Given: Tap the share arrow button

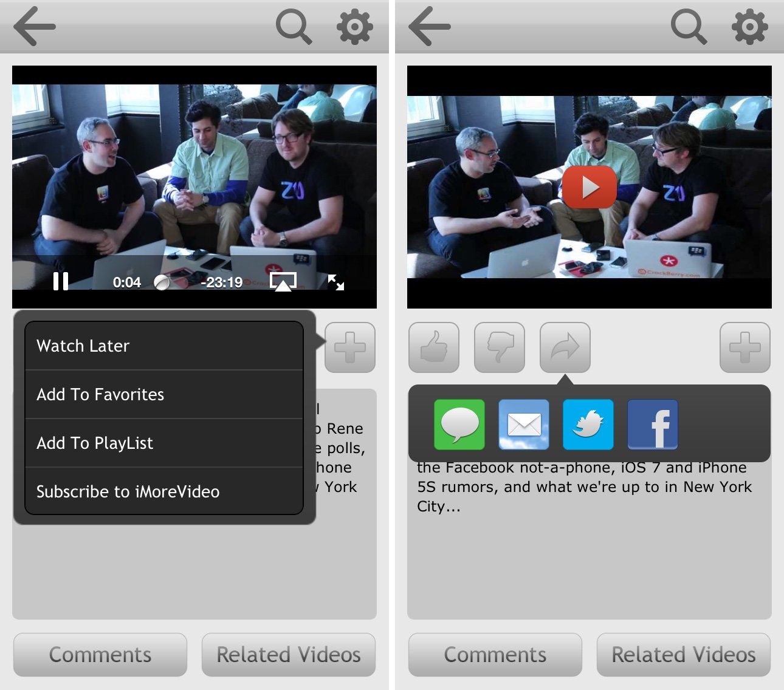Looking at the screenshot, I should (565, 347).
